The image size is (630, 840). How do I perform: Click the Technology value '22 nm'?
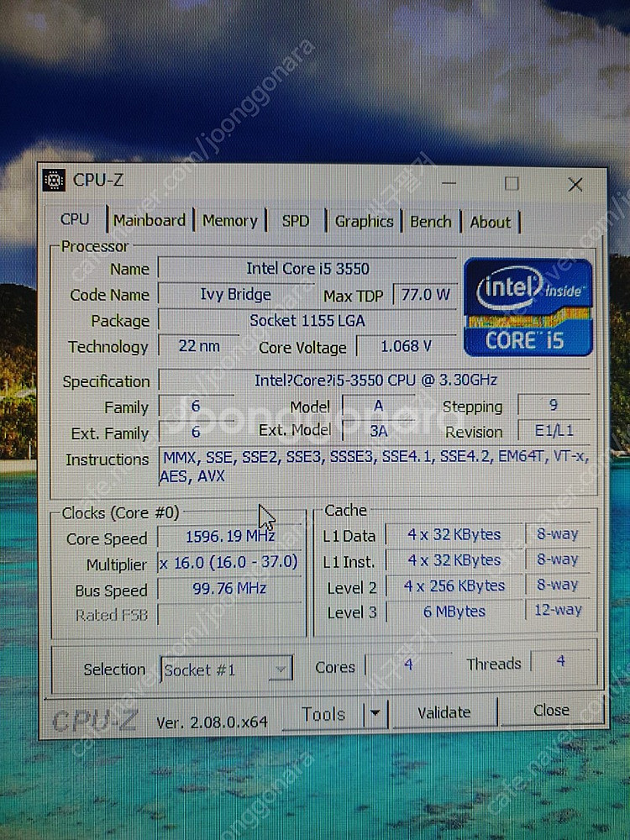199,346
